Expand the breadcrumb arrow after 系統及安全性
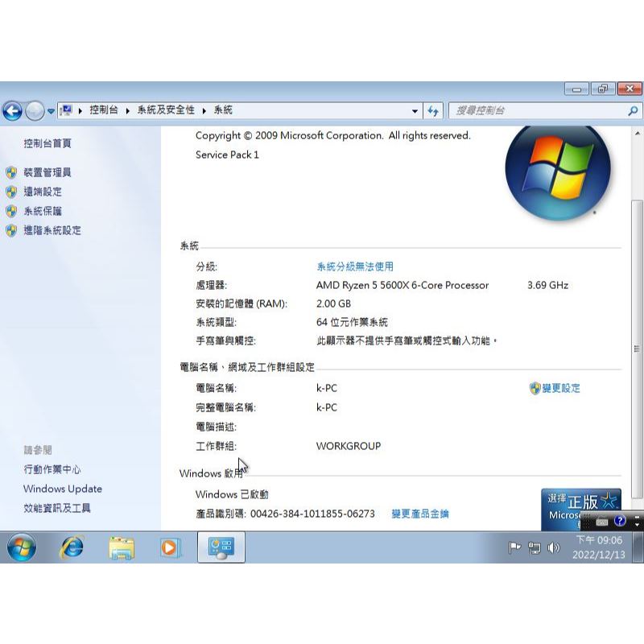 (204, 110)
